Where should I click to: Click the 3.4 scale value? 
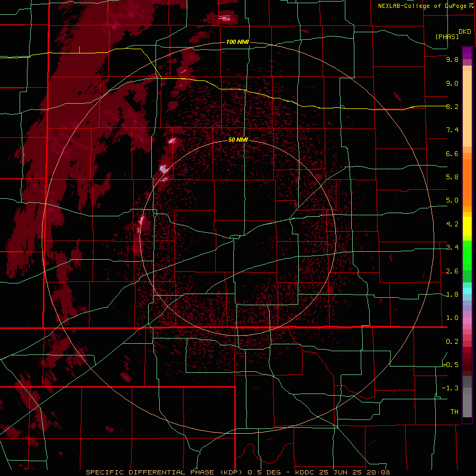coord(452,248)
